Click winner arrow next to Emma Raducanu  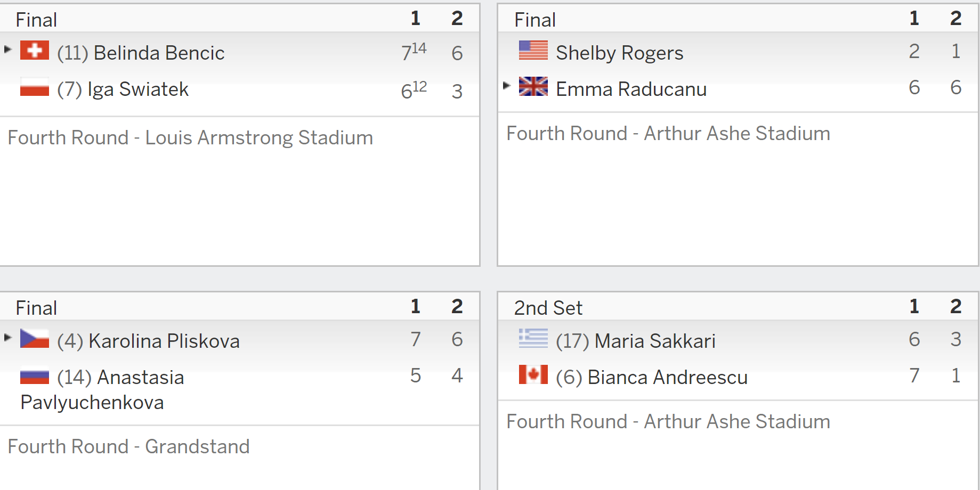pos(506,85)
